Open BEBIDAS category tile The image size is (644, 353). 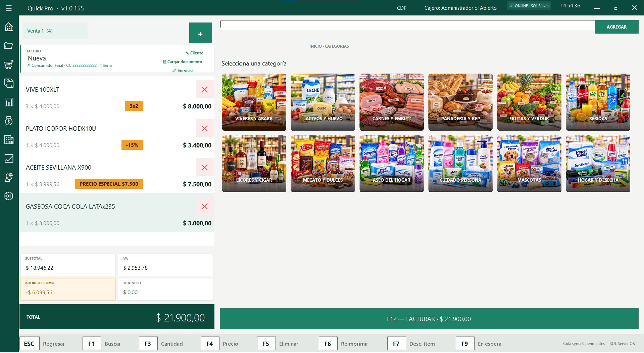point(598,102)
